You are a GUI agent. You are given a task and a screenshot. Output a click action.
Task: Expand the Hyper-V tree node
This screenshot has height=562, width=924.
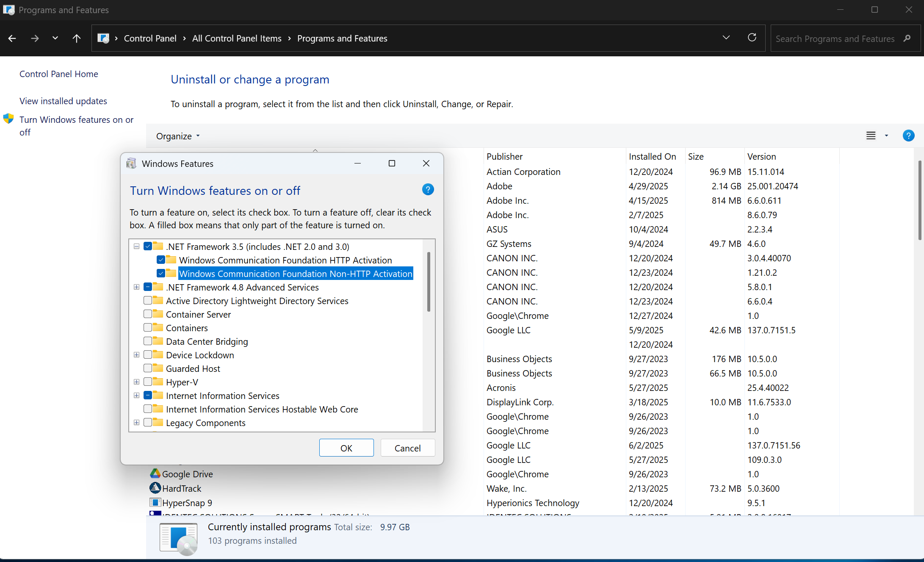[x=136, y=382]
